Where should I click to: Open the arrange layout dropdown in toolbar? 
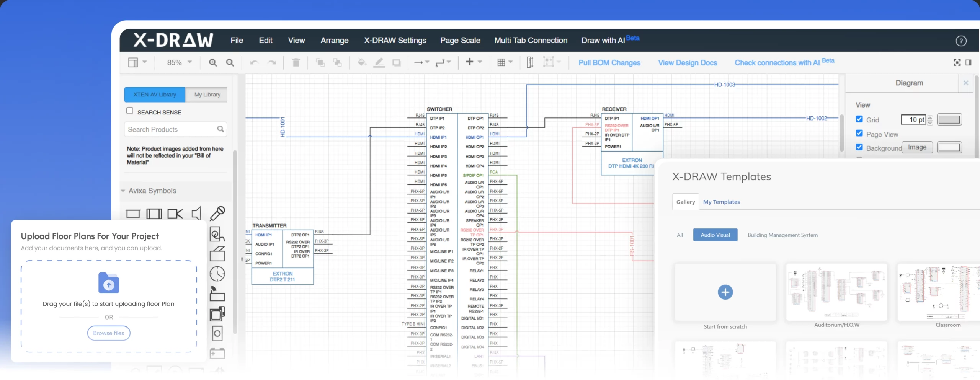pyautogui.click(x=552, y=62)
